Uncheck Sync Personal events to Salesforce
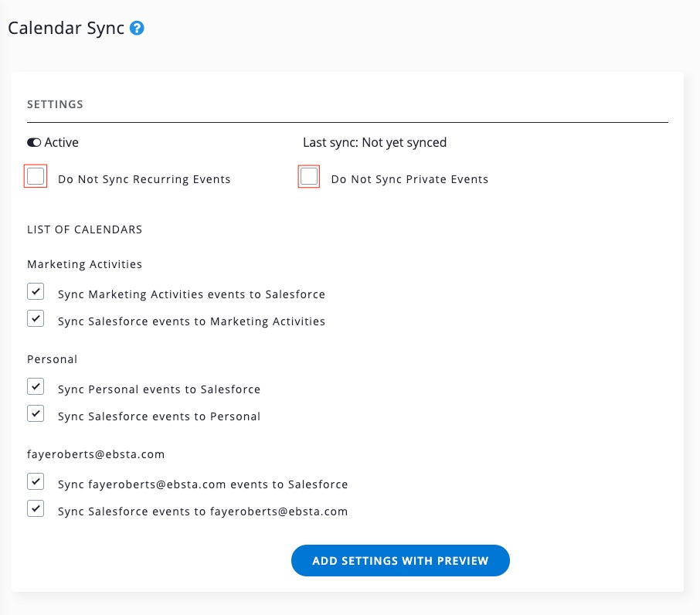 pyautogui.click(x=36, y=386)
